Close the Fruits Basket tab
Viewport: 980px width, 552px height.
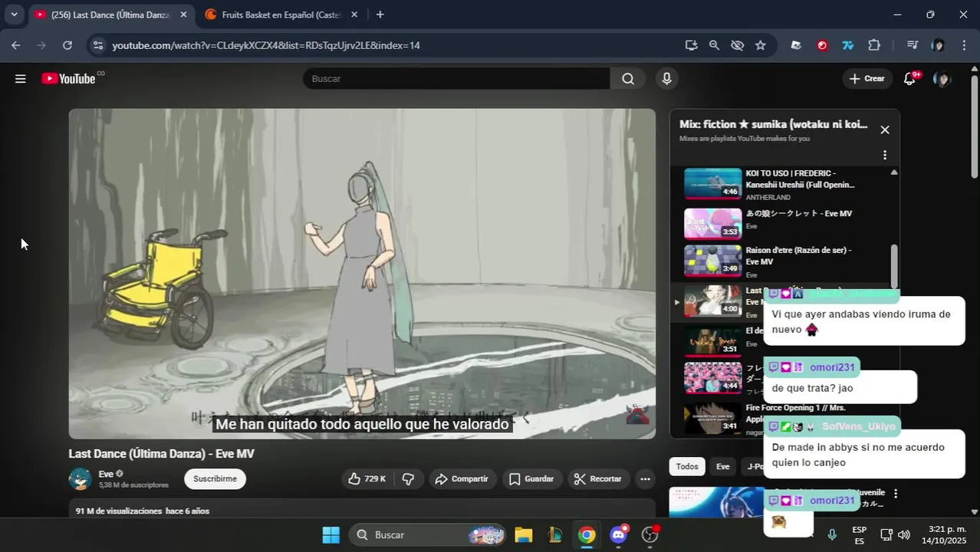pos(356,15)
